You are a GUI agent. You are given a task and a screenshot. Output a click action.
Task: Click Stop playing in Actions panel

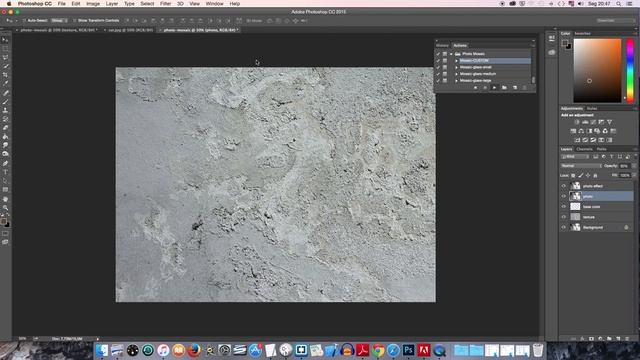tap(476, 87)
